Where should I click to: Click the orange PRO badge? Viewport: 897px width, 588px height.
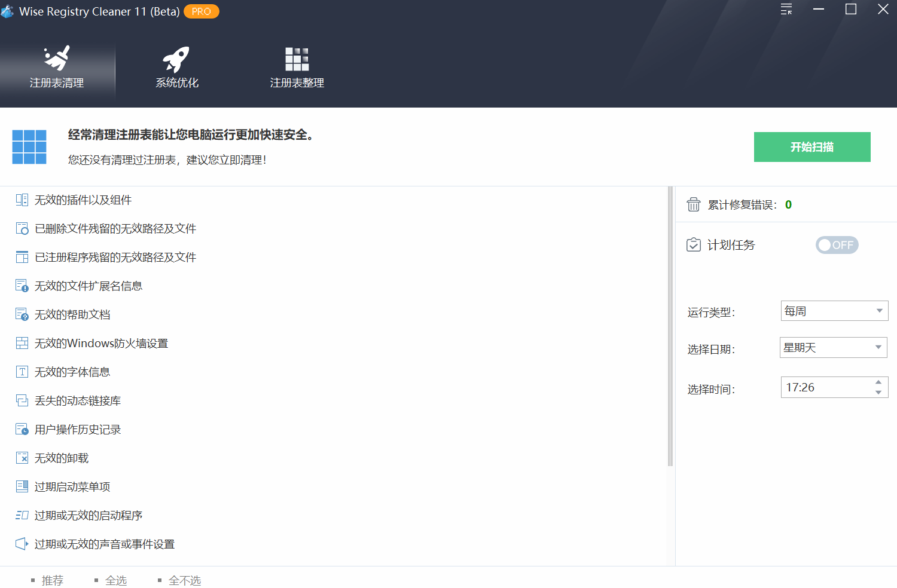(201, 11)
